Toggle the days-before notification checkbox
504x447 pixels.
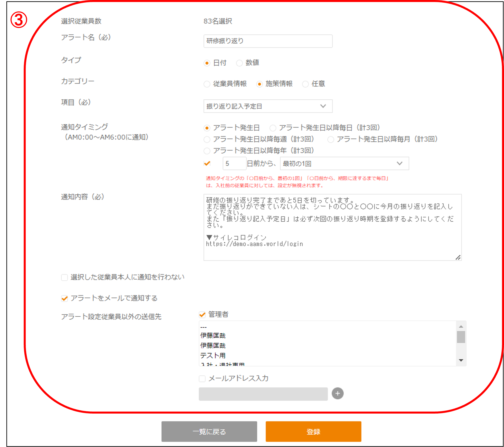tap(207, 163)
